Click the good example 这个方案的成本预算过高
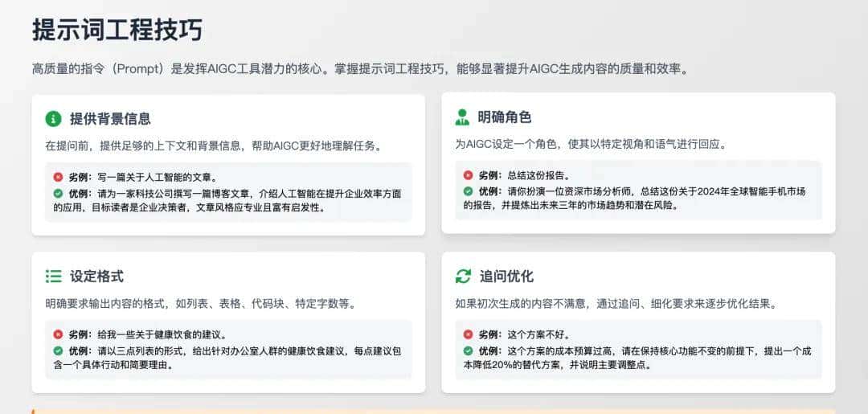The image size is (868, 414). tap(637, 358)
